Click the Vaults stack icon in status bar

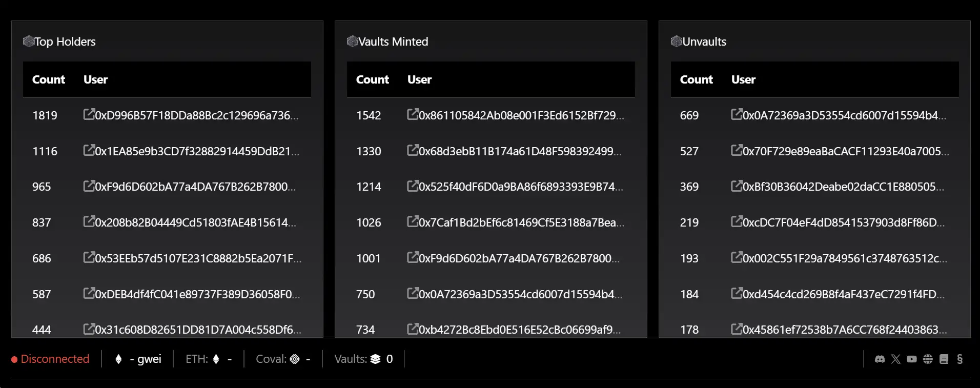(376, 359)
